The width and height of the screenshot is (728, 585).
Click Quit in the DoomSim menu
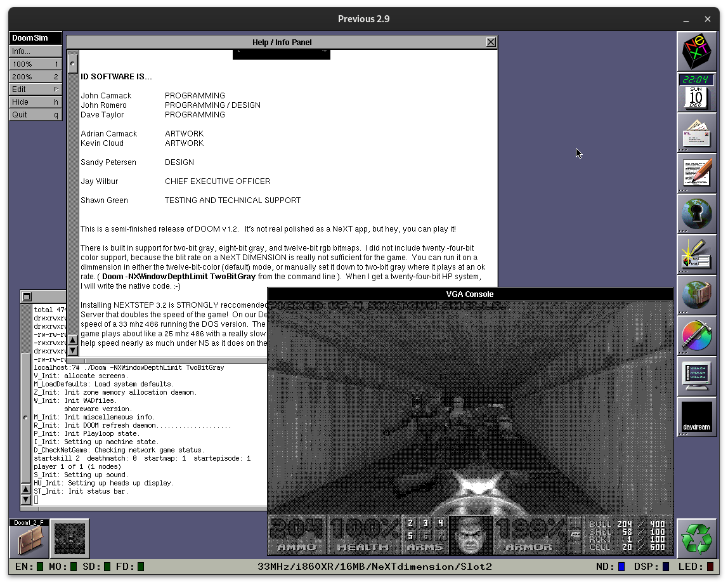click(x=36, y=115)
